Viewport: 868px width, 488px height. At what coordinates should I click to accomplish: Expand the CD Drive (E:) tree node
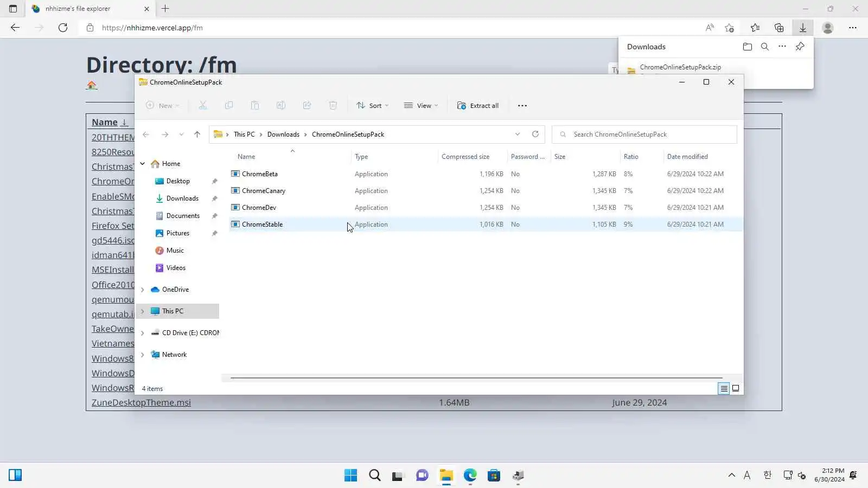click(x=143, y=333)
